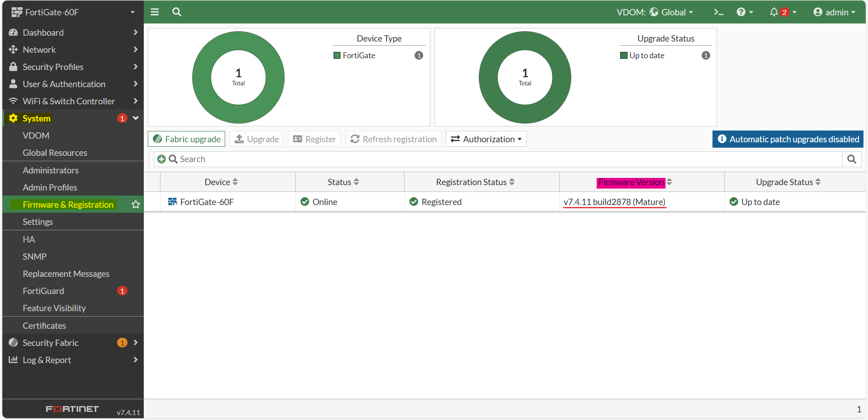The width and height of the screenshot is (868, 420).
Task: Expand the WiFi & Switch Controller chevron
Action: click(x=136, y=101)
